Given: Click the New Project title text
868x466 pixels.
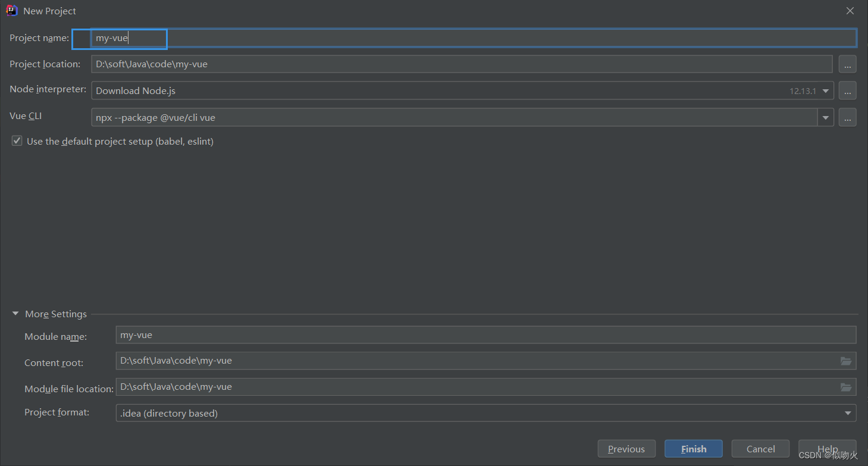Looking at the screenshot, I should coord(49,11).
